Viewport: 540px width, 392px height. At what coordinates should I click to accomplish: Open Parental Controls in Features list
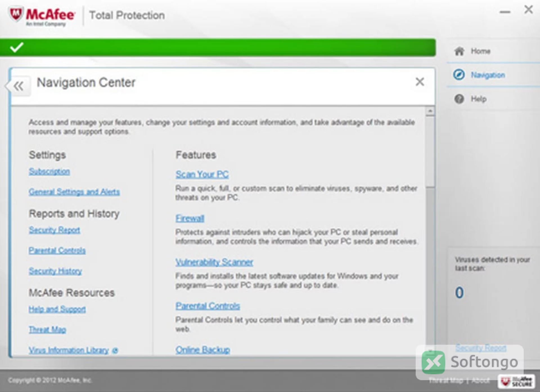[208, 306]
